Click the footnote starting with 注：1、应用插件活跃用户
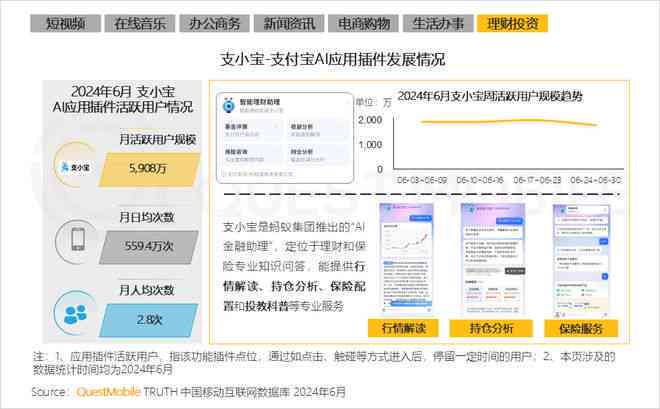Screen dimensions: 660x409 coord(324,363)
